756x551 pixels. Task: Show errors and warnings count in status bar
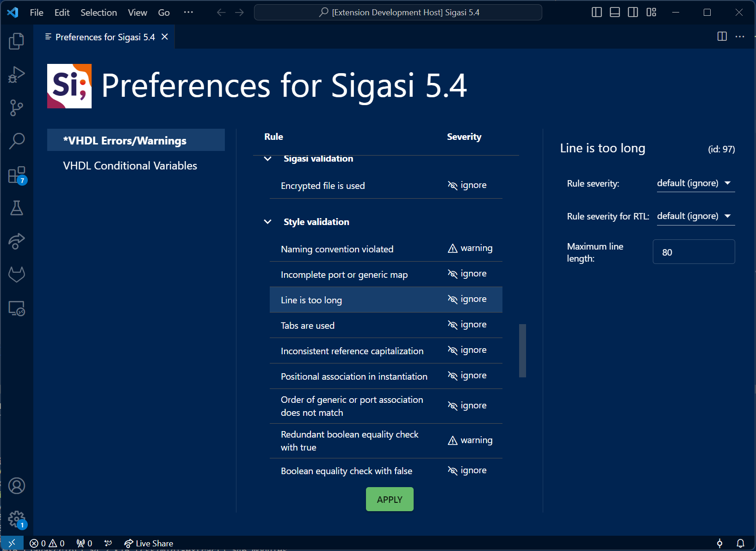(x=47, y=543)
